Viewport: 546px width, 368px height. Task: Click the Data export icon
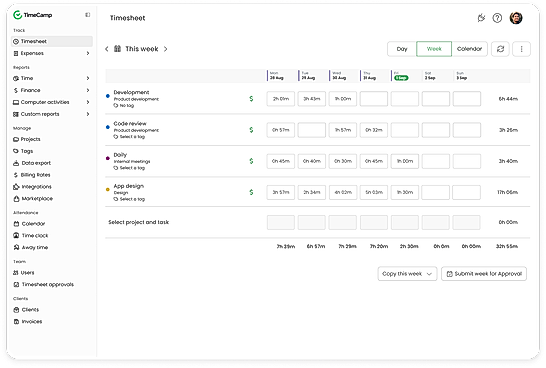click(16, 163)
